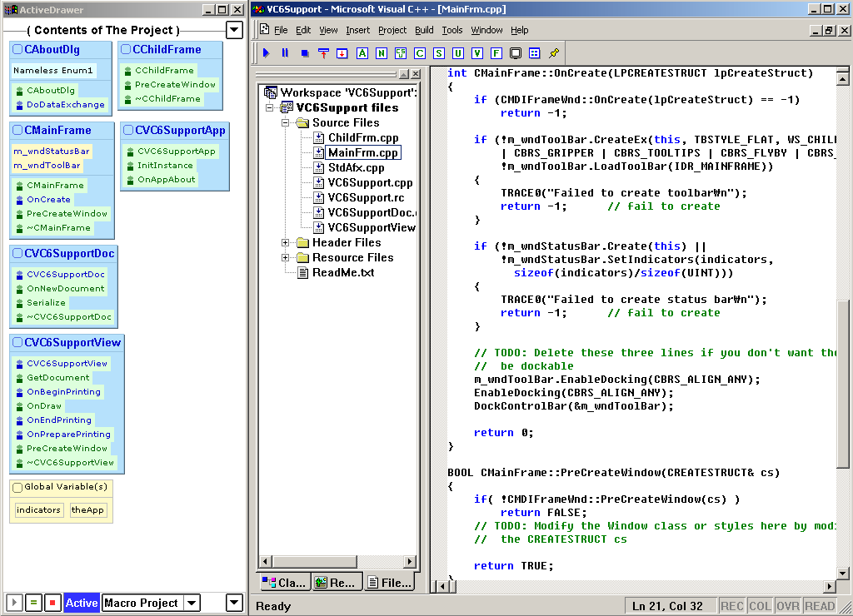The height and width of the screenshot is (616, 853).
Task: Click the red down-arrow box toolbar icon
Action: click(342, 53)
